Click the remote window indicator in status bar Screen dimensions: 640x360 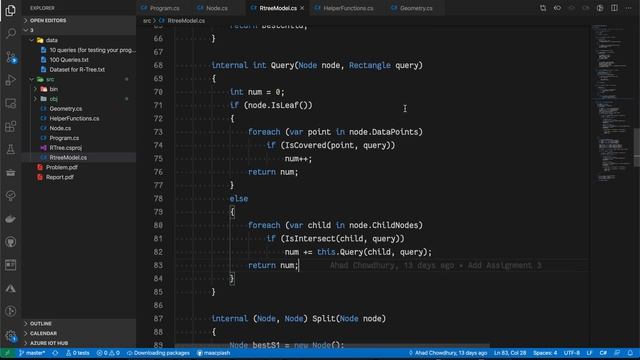pyautogui.click(x=7, y=353)
